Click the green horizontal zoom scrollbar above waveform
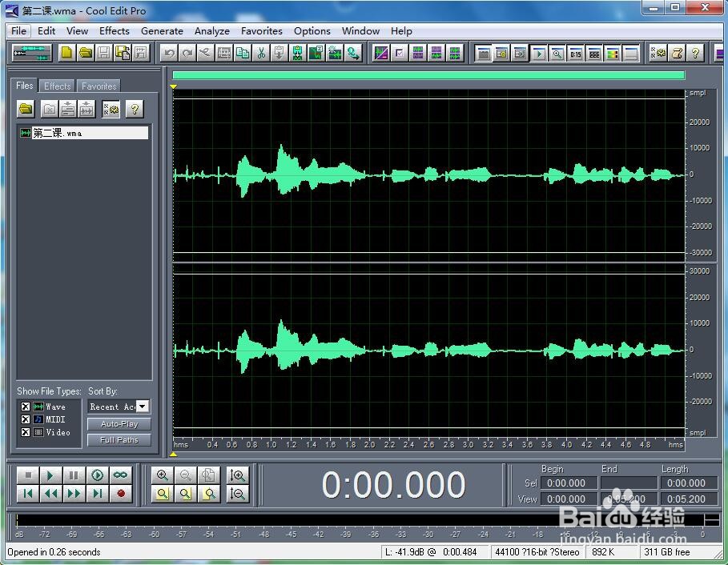 (x=428, y=75)
